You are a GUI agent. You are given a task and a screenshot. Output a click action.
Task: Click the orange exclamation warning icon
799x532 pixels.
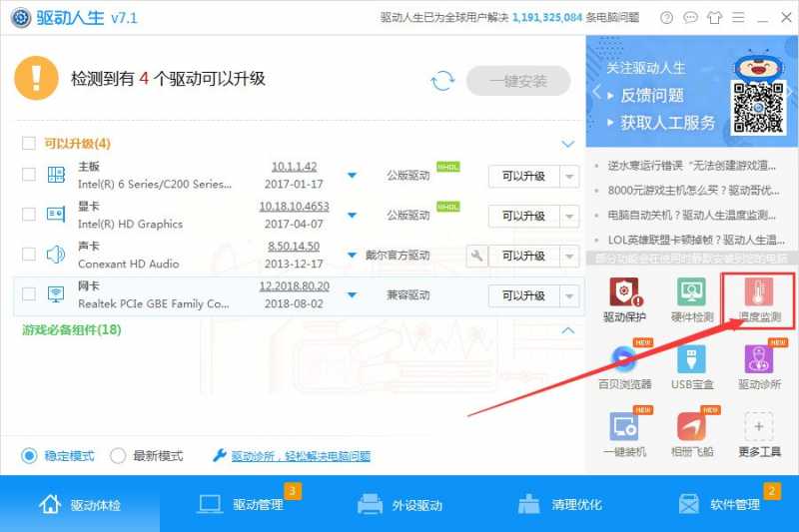click(36, 79)
